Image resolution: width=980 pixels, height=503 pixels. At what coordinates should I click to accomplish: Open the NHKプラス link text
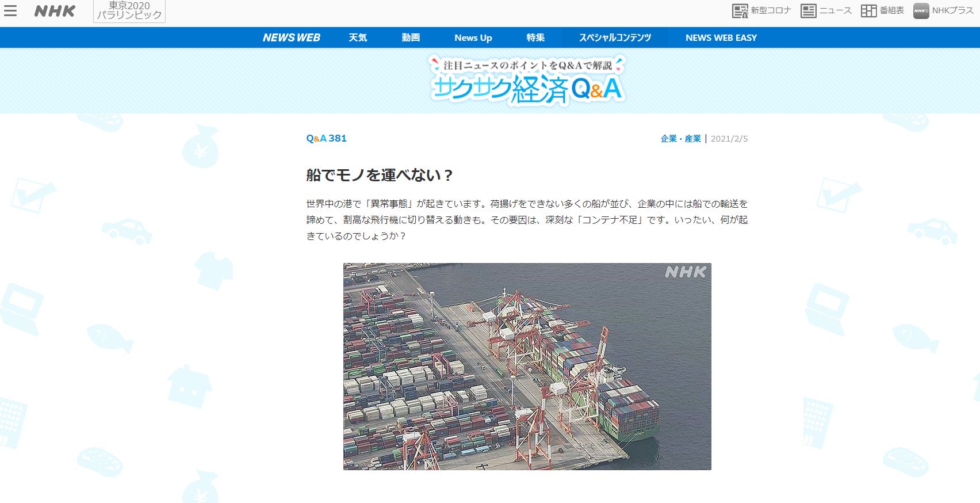(953, 10)
